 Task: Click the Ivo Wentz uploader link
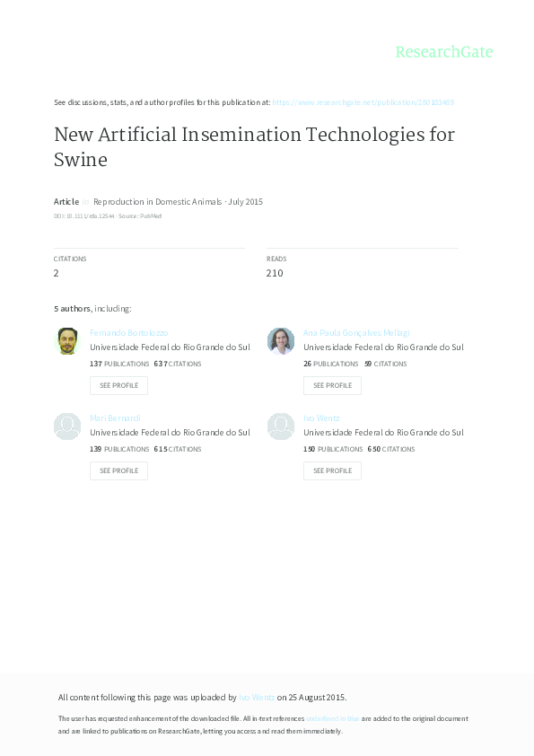click(258, 697)
